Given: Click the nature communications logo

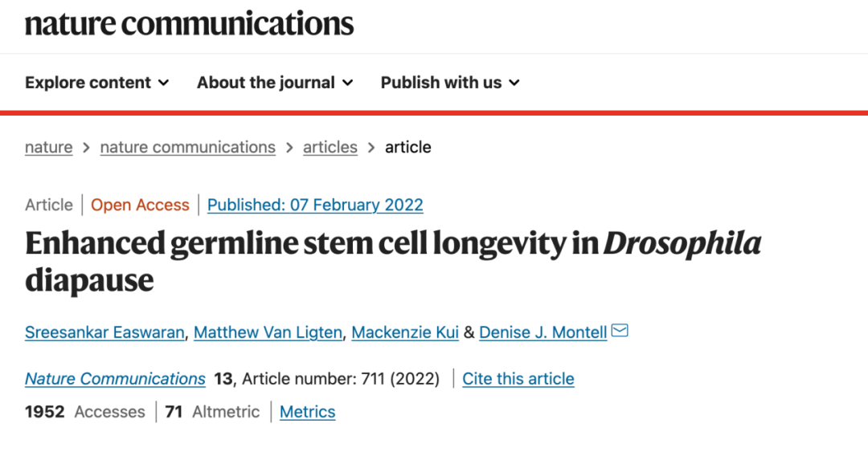Looking at the screenshot, I should tap(190, 23).
